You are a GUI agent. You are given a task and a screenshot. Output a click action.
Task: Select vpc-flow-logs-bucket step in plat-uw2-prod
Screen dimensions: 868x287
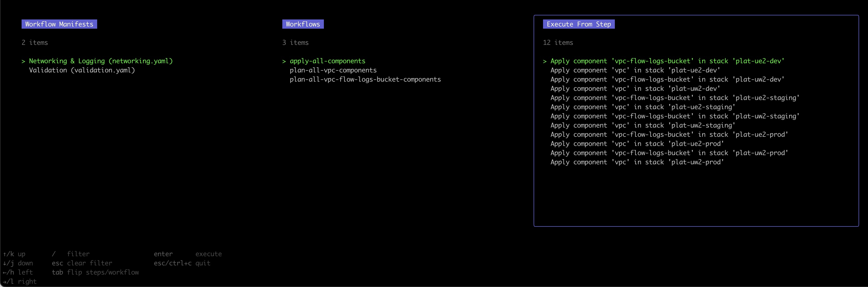pyautogui.click(x=669, y=153)
